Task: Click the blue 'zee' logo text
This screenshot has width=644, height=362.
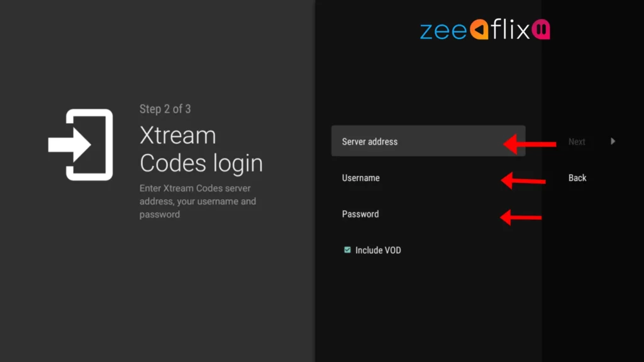Action: click(x=443, y=31)
